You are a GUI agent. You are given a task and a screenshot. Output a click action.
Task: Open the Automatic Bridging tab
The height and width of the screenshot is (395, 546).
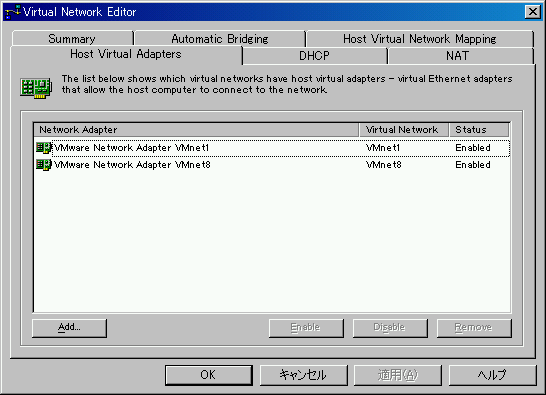coord(220,39)
